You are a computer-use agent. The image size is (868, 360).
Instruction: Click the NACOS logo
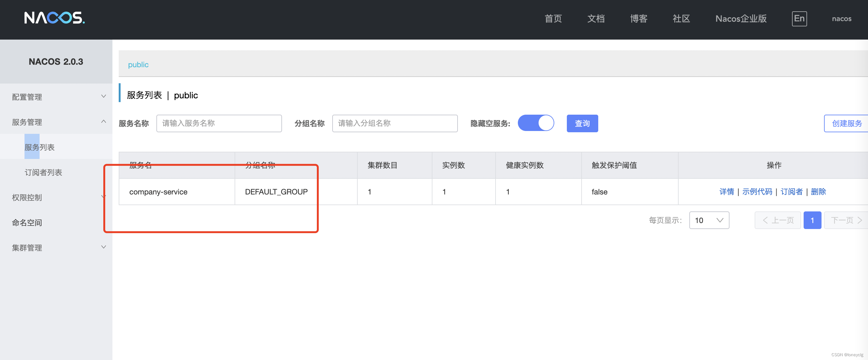54,18
